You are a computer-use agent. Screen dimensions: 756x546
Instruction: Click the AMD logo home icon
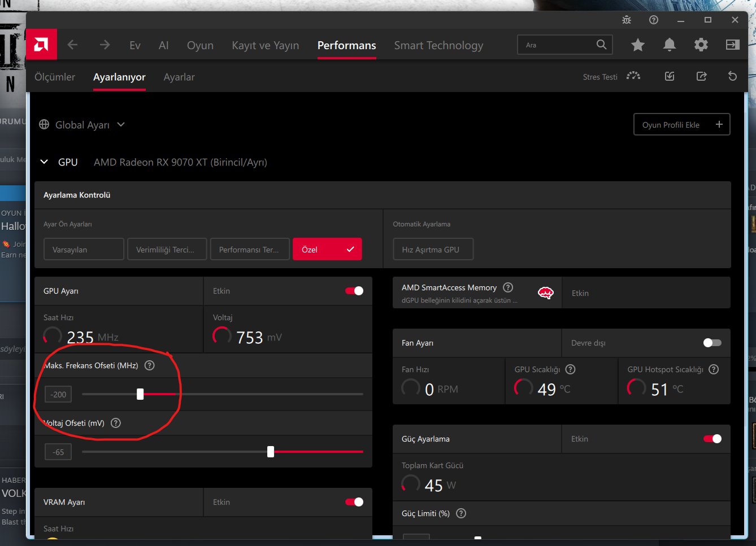[41, 45]
